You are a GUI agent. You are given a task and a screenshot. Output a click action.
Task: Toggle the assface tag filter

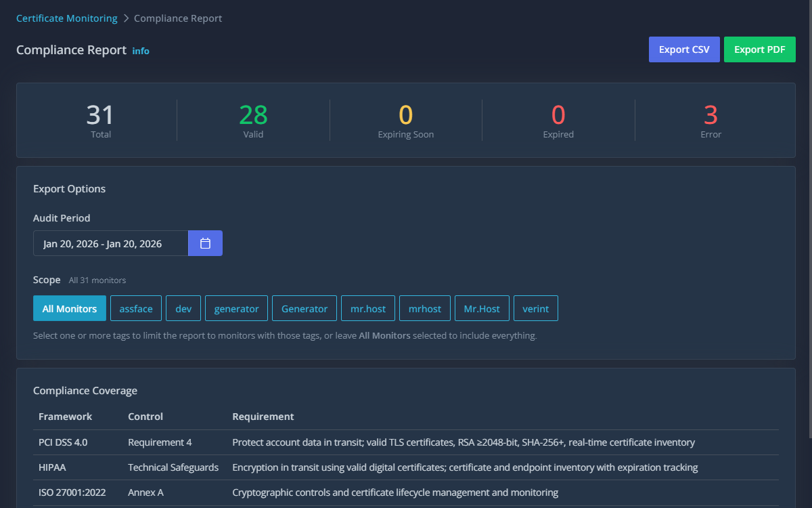tap(135, 308)
